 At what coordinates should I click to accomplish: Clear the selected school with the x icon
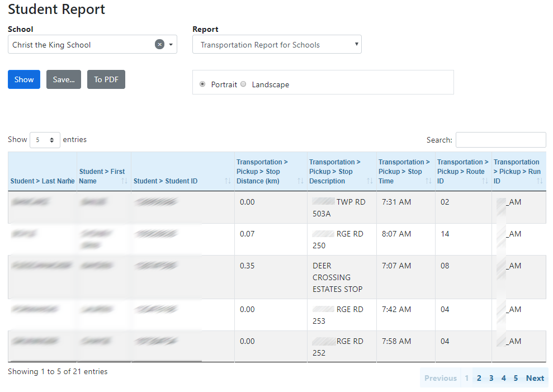(160, 44)
